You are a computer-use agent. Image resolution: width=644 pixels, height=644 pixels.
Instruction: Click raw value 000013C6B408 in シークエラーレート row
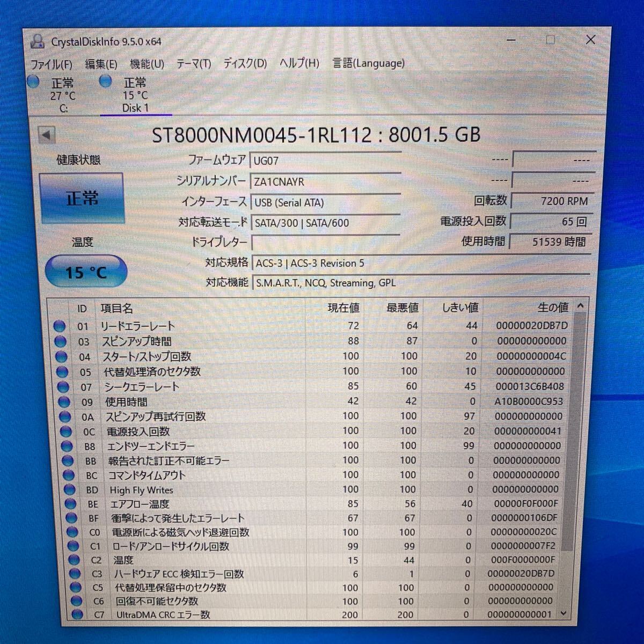529,386
